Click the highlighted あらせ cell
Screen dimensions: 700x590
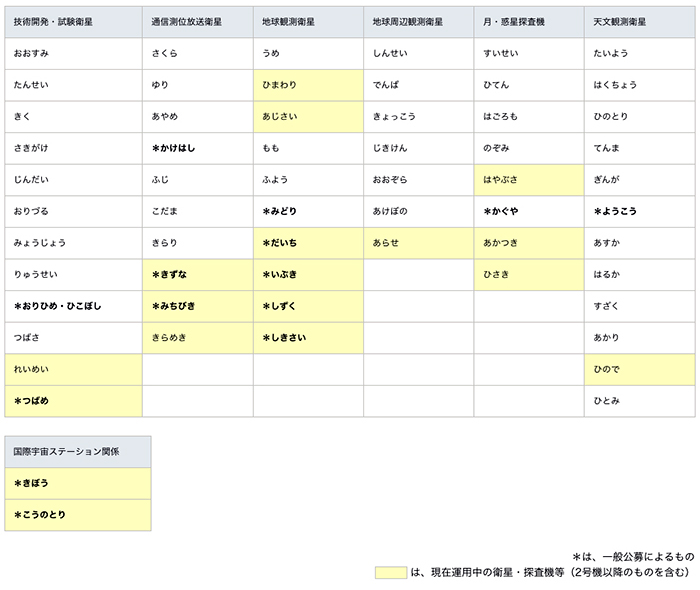click(x=419, y=244)
